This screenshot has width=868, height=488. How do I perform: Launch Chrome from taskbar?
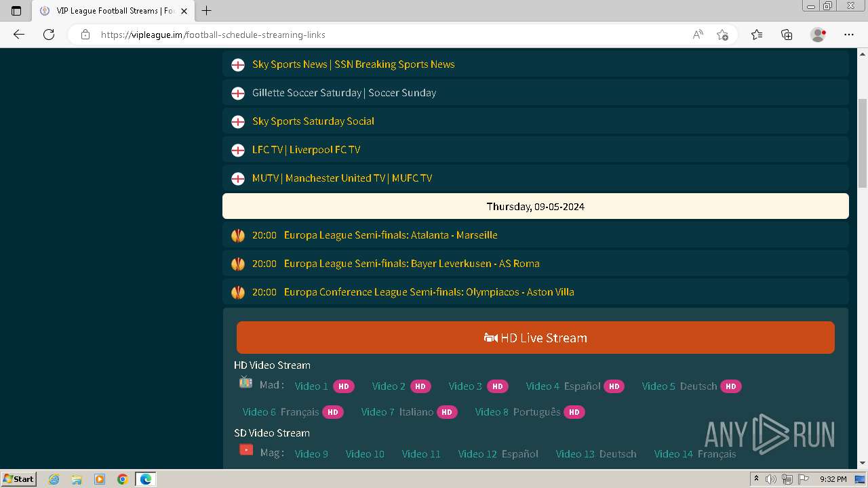click(123, 479)
